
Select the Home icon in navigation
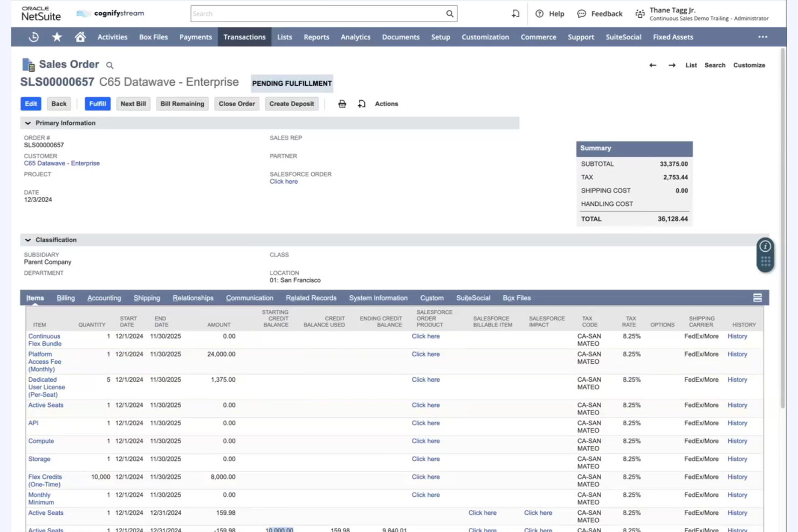80,37
